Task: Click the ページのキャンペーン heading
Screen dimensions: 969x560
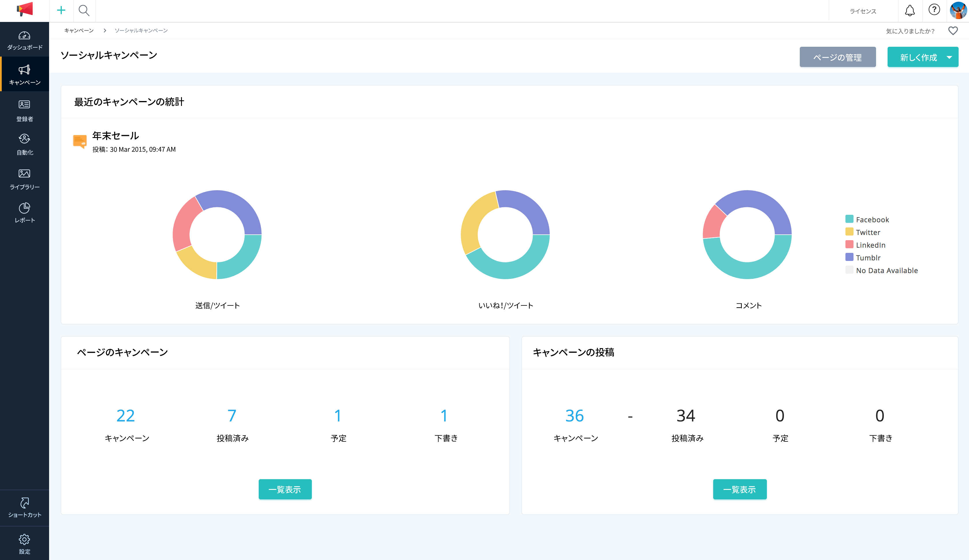Action: coord(122,352)
